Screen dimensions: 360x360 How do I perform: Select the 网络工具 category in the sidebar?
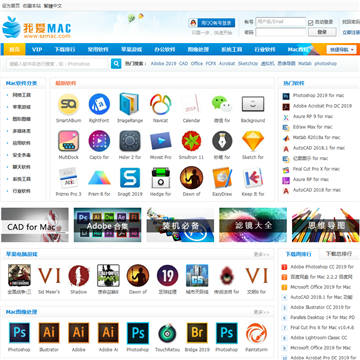[x=22, y=95]
